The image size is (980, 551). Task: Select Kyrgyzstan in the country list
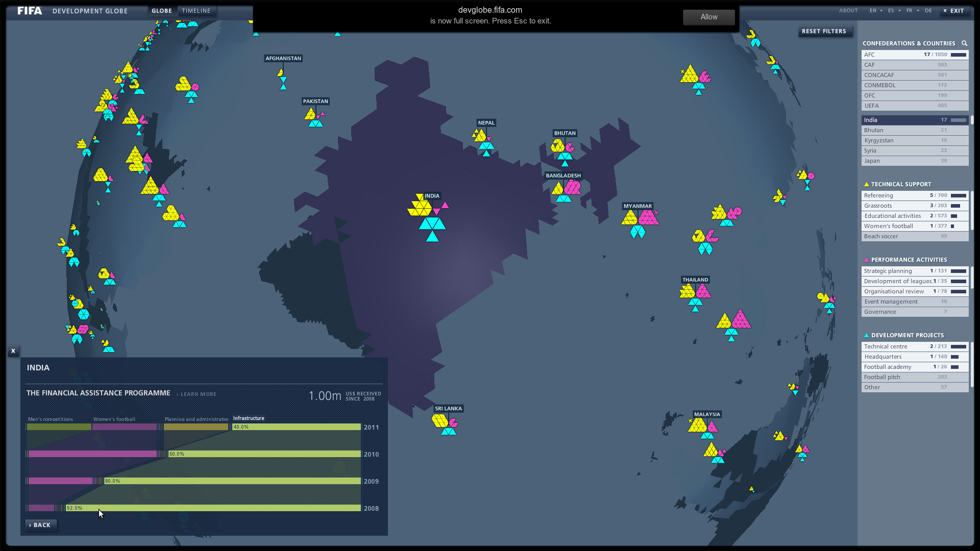click(x=915, y=140)
